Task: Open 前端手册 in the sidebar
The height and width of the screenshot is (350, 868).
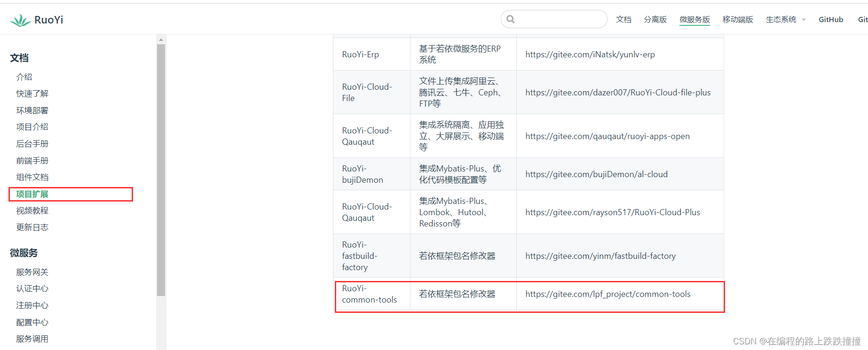Action: click(32, 161)
